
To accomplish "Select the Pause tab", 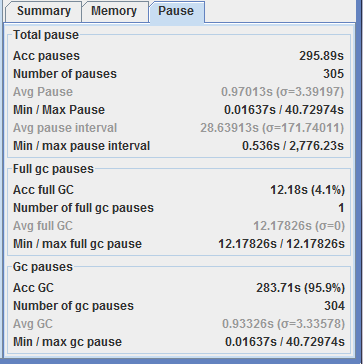I will pyautogui.click(x=177, y=12).
